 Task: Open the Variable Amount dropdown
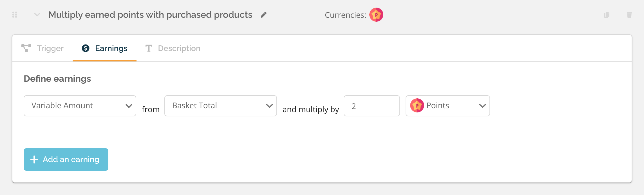(80, 106)
